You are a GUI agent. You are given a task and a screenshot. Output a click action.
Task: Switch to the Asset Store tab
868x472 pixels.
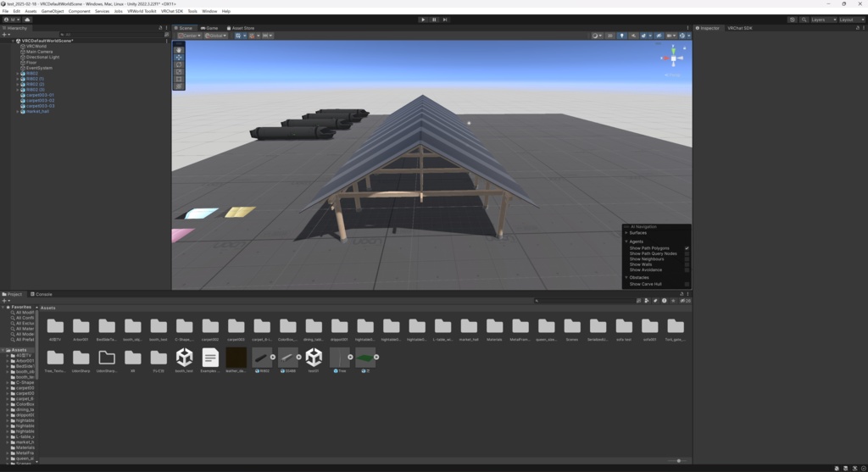tap(241, 28)
